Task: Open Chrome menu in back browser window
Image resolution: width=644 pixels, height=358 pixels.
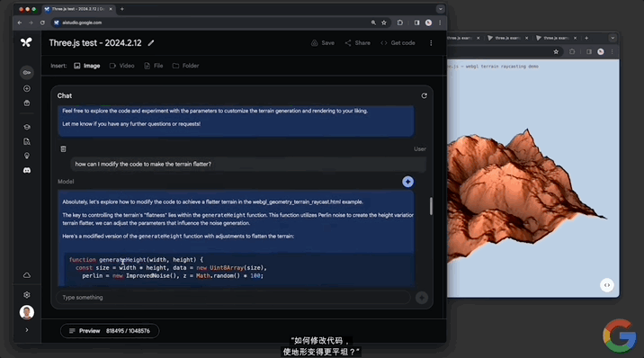Action: (612, 52)
